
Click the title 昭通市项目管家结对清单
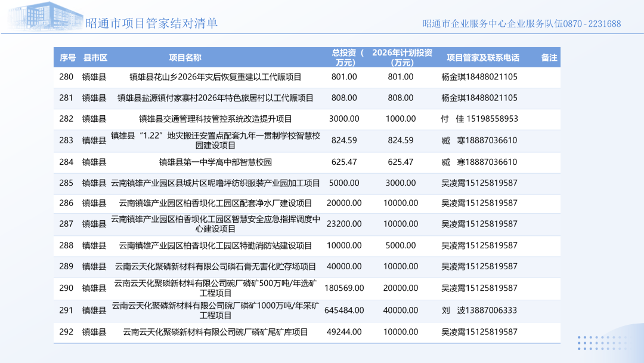[x=151, y=23]
